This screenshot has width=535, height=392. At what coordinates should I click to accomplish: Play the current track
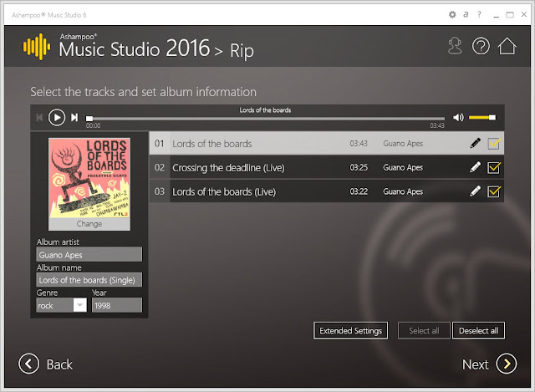click(57, 118)
